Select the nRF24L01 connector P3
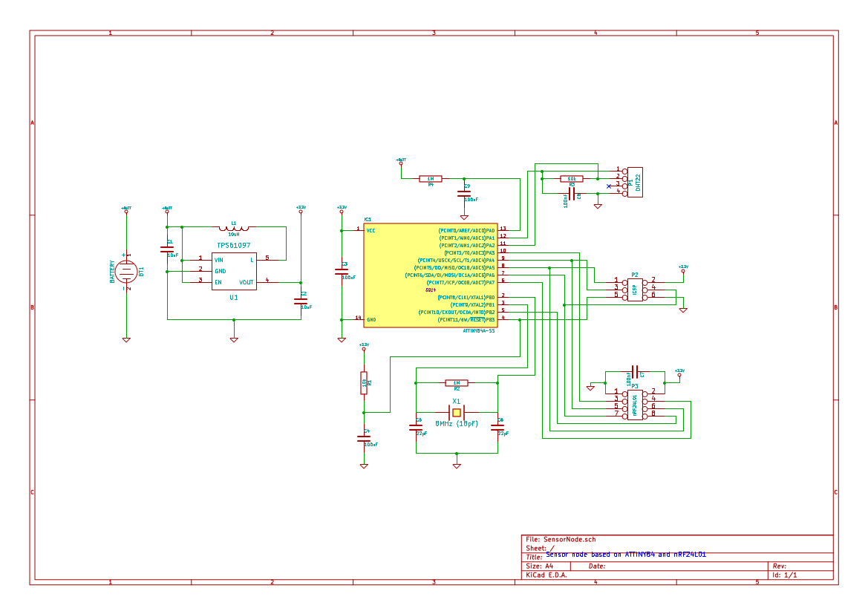 [635, 405]
